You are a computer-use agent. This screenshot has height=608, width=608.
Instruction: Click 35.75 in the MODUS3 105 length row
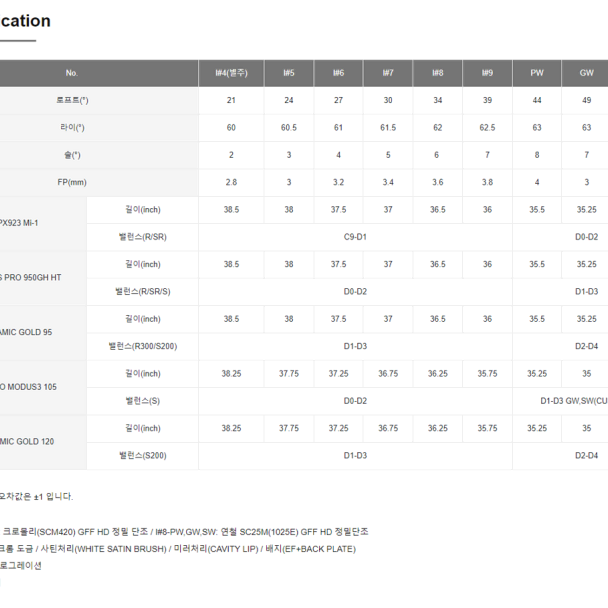487,374
